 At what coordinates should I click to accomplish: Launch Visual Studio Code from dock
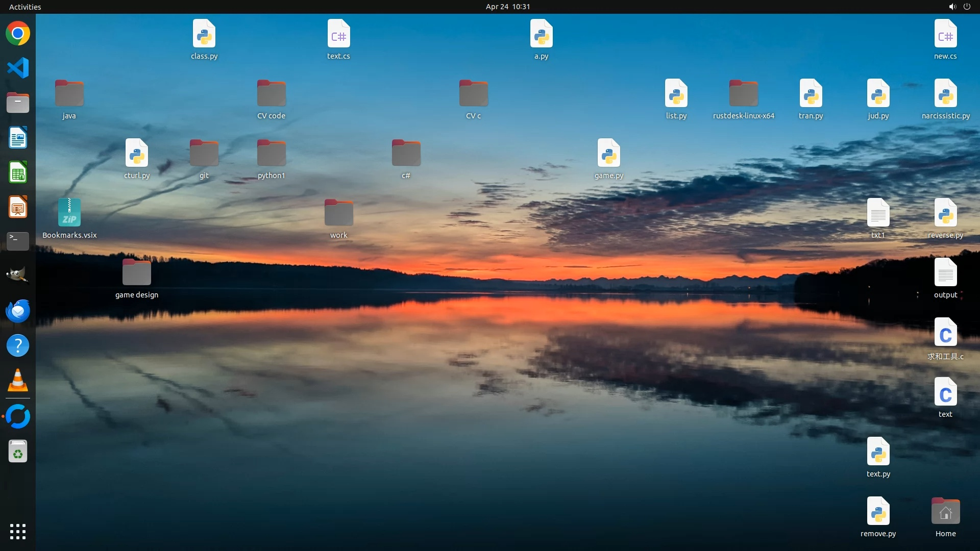pyautogui.click(x=18, y=68)
